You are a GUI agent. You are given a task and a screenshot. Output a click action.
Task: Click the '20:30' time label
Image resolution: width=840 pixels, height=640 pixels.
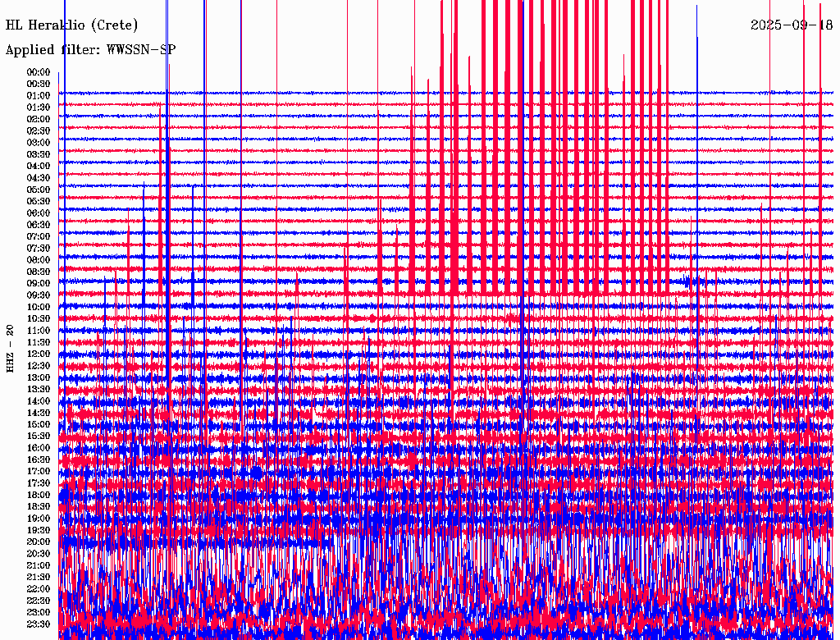click(39, 554)
